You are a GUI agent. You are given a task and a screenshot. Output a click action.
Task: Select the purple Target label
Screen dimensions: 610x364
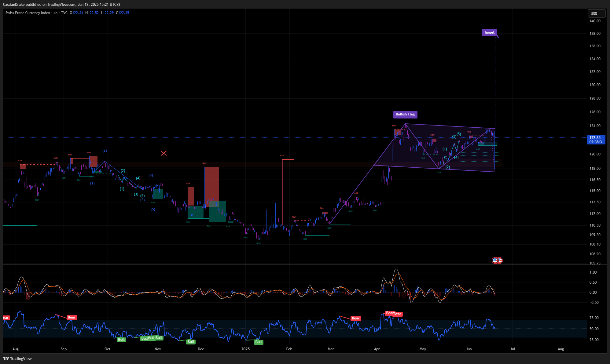coord(489,32)
